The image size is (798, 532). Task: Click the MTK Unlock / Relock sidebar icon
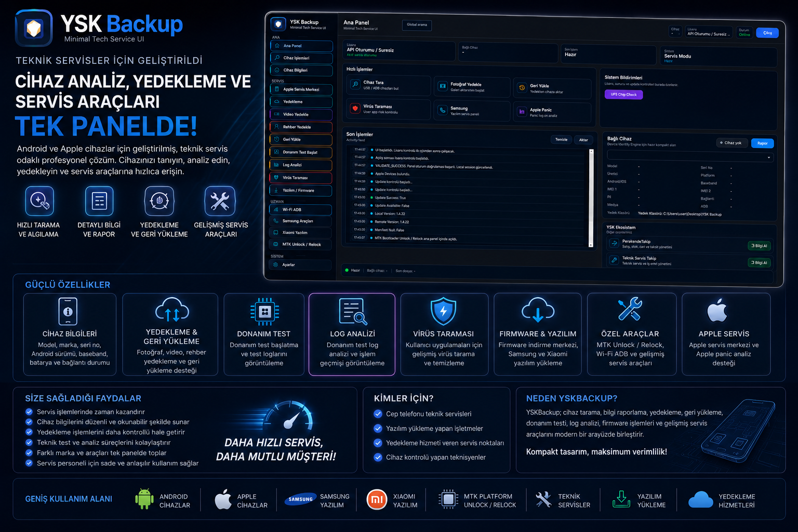[275, 244]
